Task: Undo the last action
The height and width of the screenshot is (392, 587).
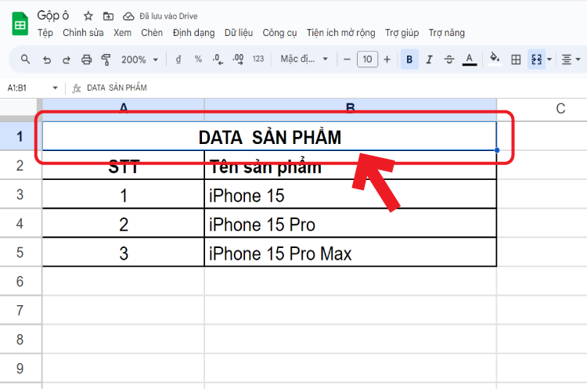Action: pos(47,59)
